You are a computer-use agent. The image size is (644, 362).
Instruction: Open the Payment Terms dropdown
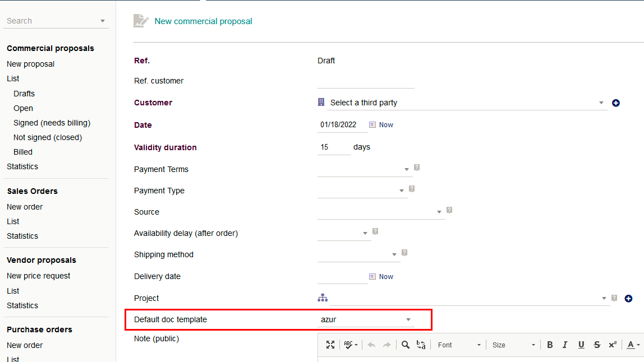click(x=364, y=169)
